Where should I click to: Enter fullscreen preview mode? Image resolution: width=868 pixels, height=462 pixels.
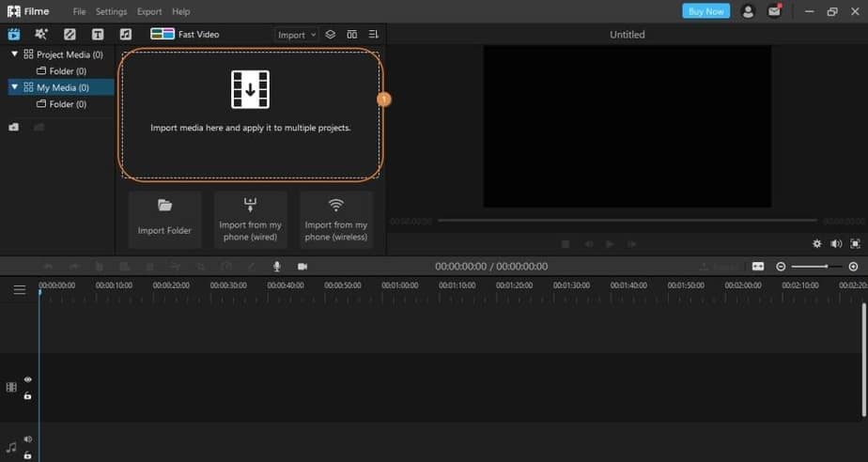pos(855,243)
